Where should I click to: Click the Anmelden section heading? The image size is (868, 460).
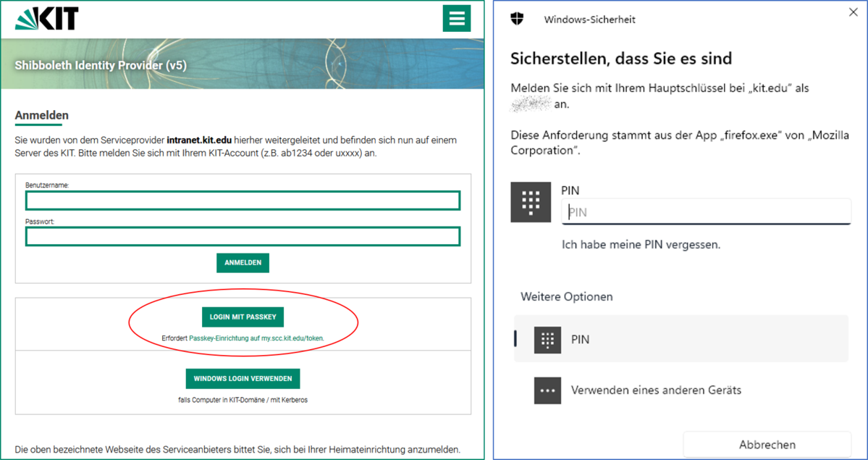[41, 115]
